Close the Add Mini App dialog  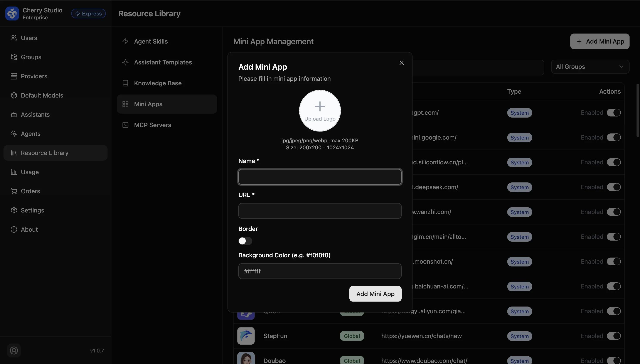[x=401, y=63]
